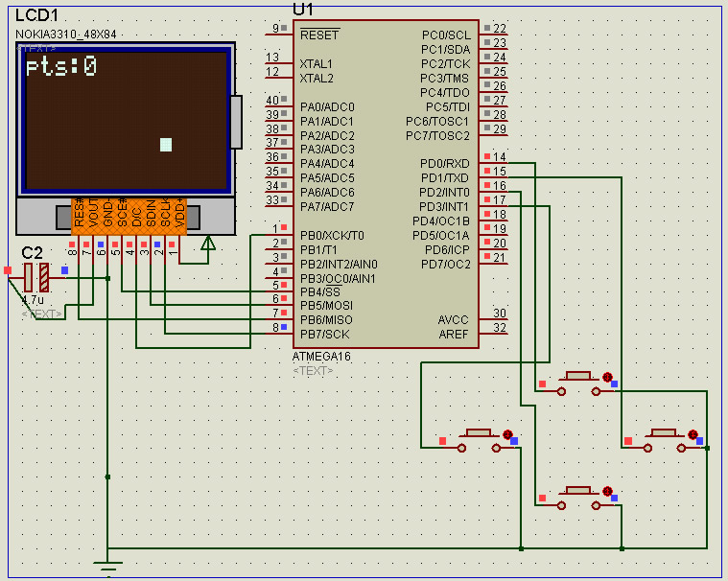
Task: Select the C2 capacitor label
Action: click(32, 253)
